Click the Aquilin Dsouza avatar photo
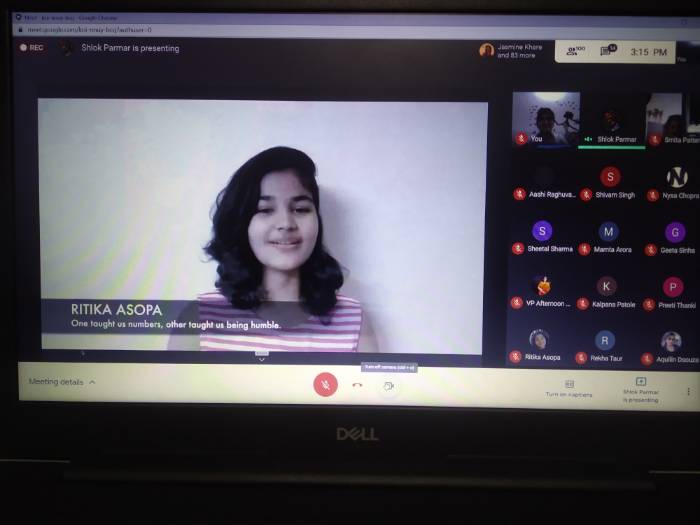Screen dimensions: 700x525 tap(671, 342)
